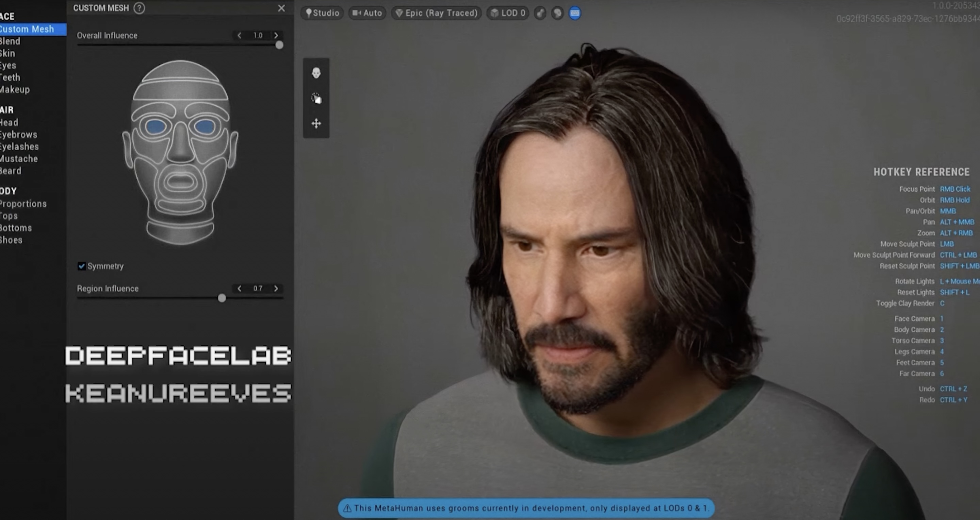Click the hide hair pin icon
Image resolution: width=980 pixels, height=520 pixels.
click(x=540, y=13)
